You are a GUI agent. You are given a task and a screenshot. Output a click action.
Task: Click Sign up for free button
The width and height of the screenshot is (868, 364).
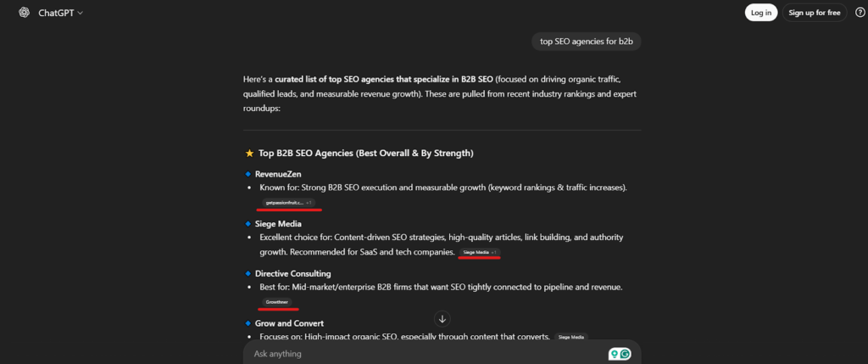click(814, 12)
